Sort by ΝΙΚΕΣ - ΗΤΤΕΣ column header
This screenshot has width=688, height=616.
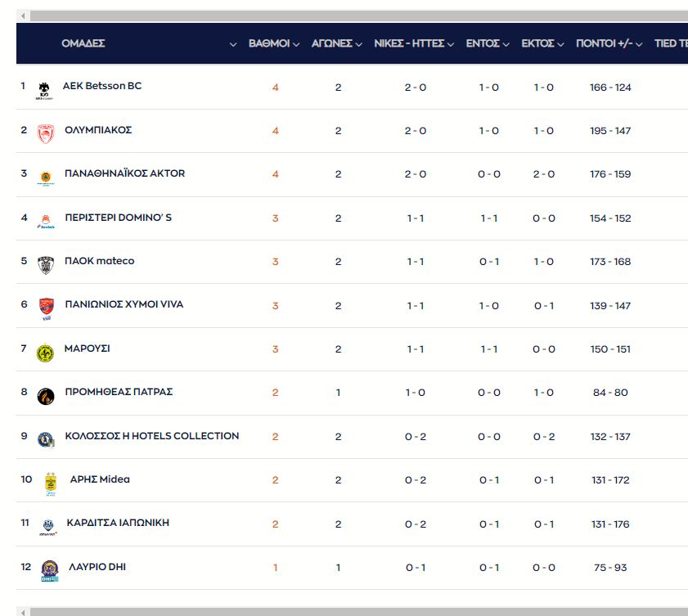point(414,43)
